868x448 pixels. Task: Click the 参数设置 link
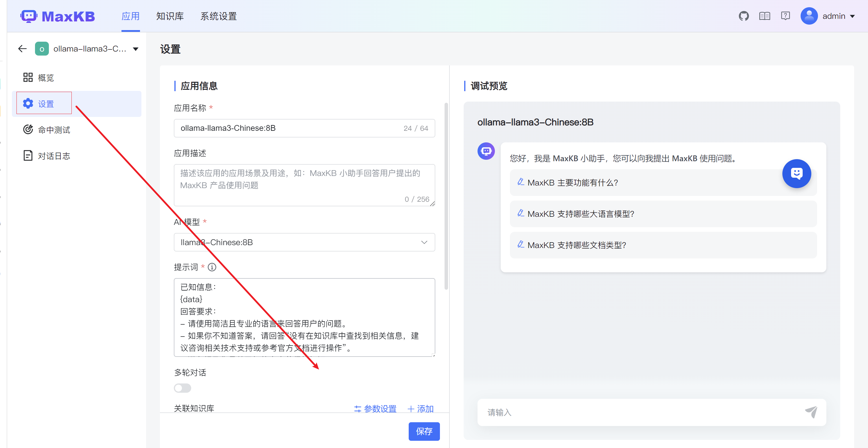375,409
